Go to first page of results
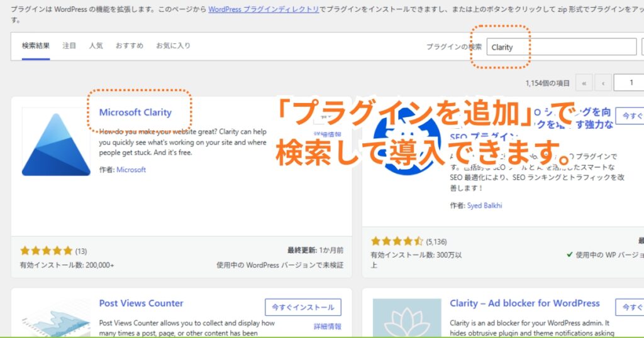The width and height of the screenshot is (644, 338). (x=584, y=83)
